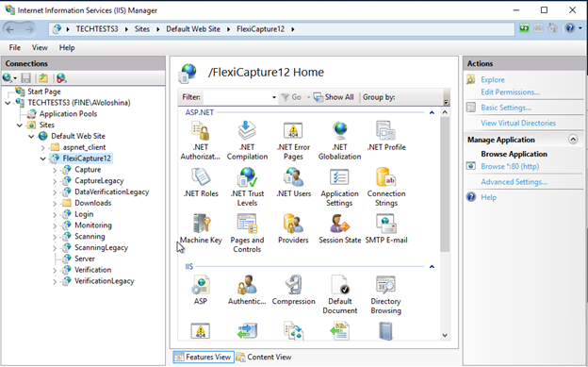Click the features list vertical scrollbar down arrow
This screenshot has height=367, width=588.
point(445,335)
